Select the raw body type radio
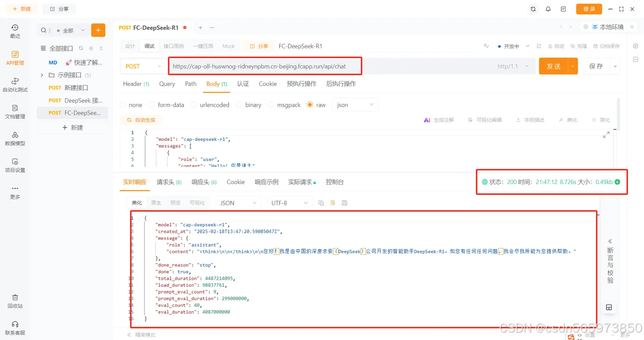This screenshot has height=340, width=644. (310, 105)
